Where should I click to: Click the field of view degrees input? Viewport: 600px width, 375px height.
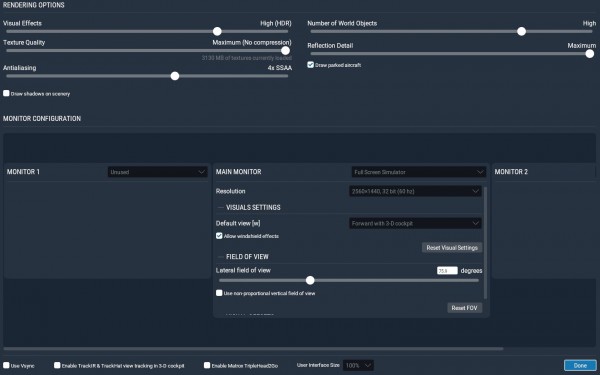coord(447,271)
